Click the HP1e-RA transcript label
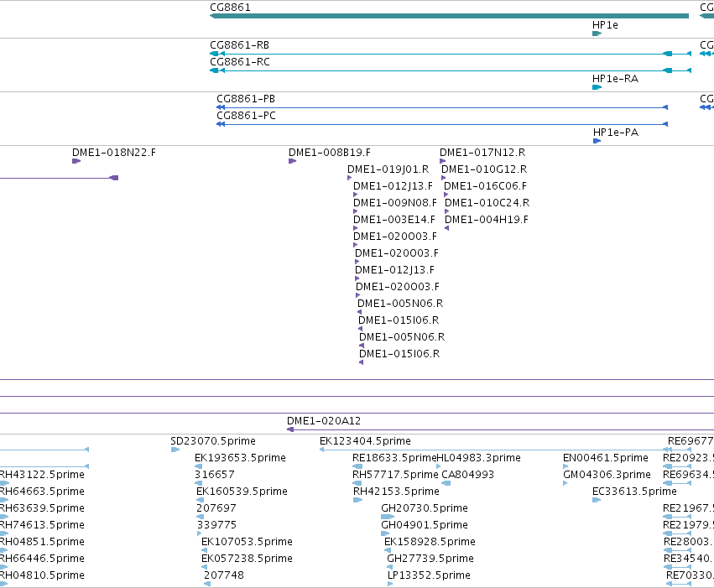Screen dimensions: 714x588 tap(615, 79)
